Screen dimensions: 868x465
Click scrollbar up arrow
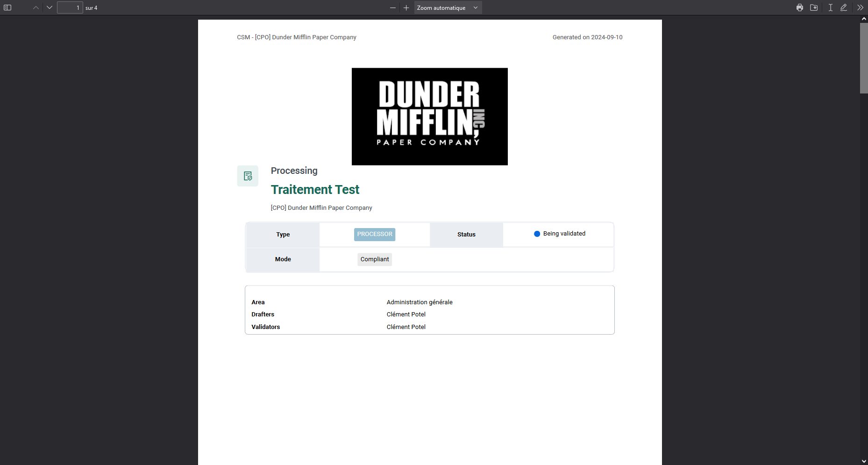tap(864, 19)
